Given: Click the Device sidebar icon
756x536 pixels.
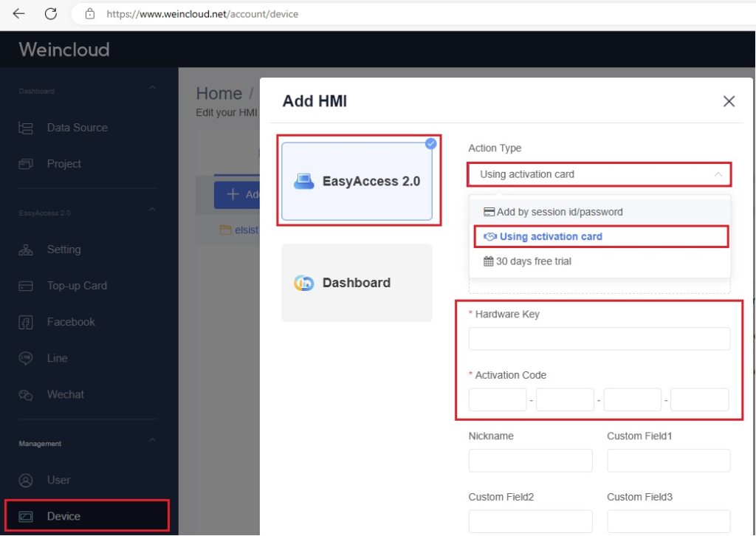Looking at the screenshot, I should pos(26,517).
